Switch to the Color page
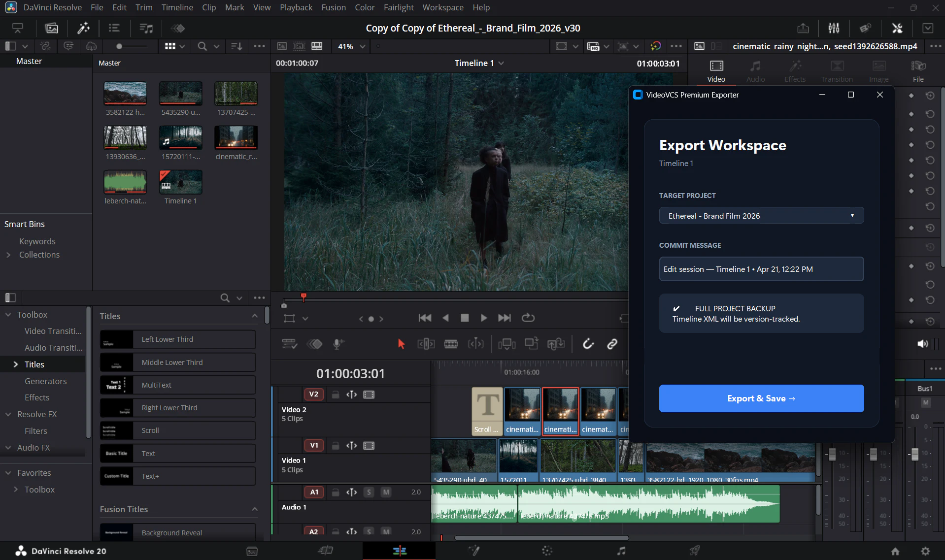Image resolution: width=945 pixels, height=560 pixels. [x=547, y=551]
